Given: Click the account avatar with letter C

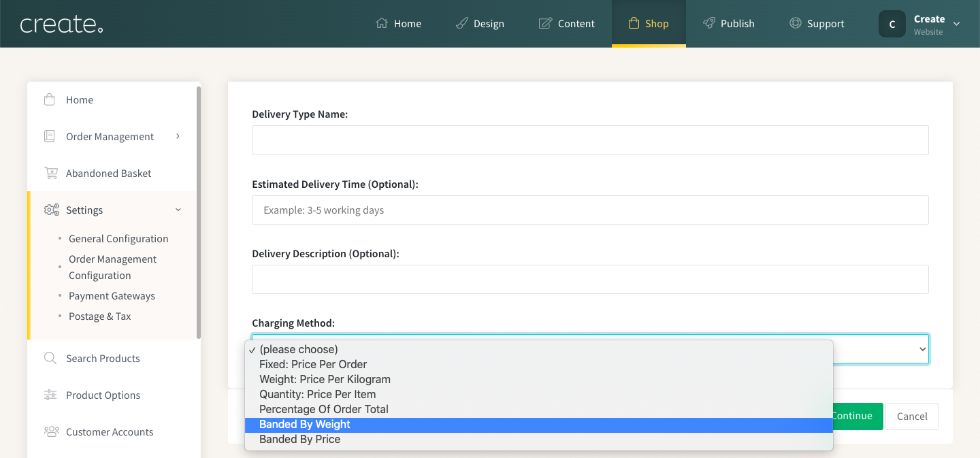Looking at the screenshot, I should [x=892, y=24].
